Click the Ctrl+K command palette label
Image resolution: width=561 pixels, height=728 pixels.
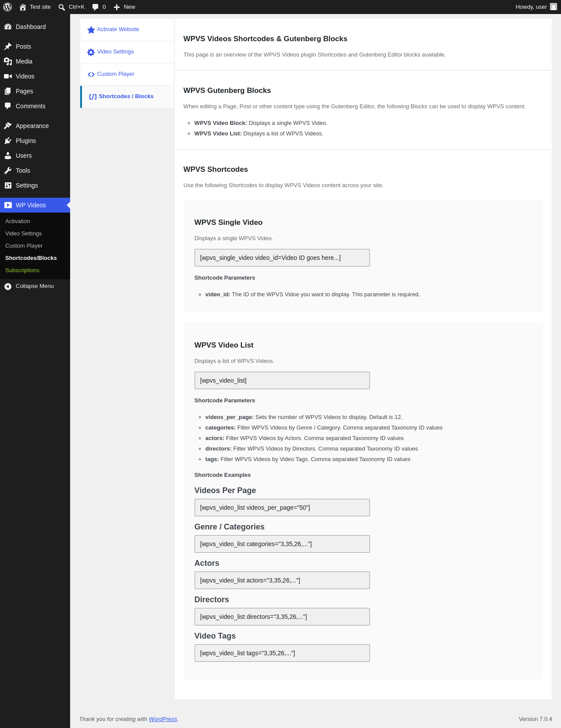77,7
